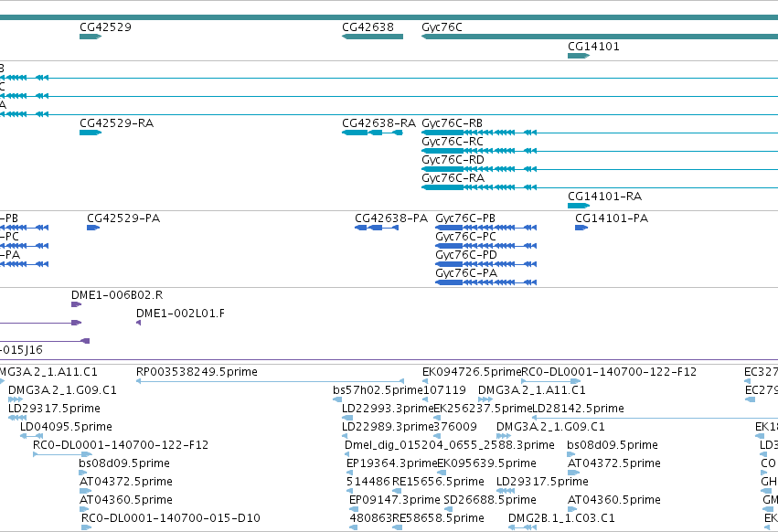Screen dimensions: 778x532
Task: Select the CG14101-PA protein label
Action: click(x=612, y=218)
